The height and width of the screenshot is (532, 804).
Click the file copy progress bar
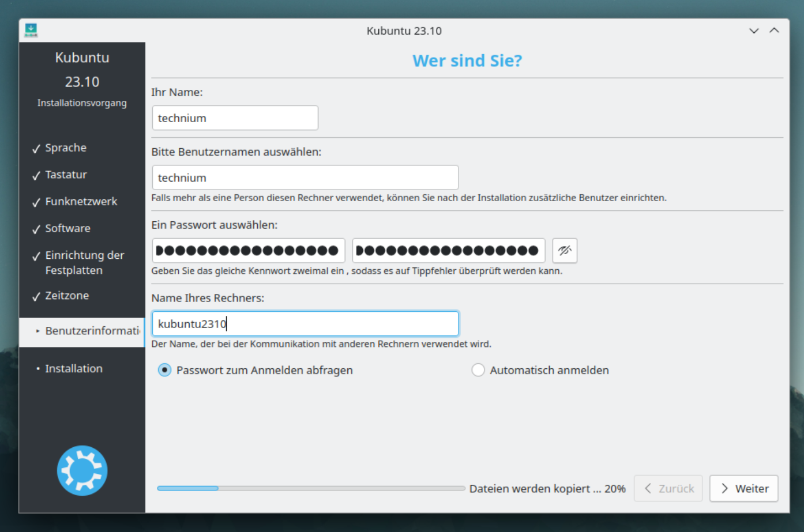tap(310, 488)
